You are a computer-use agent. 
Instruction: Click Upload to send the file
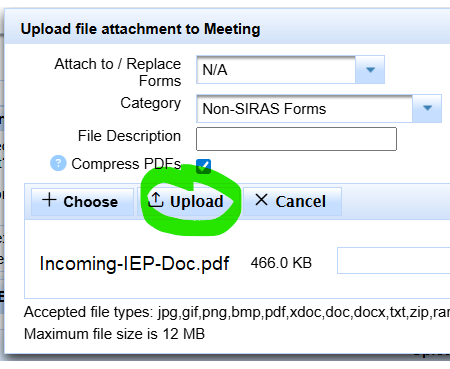click(x=197, y=202)
